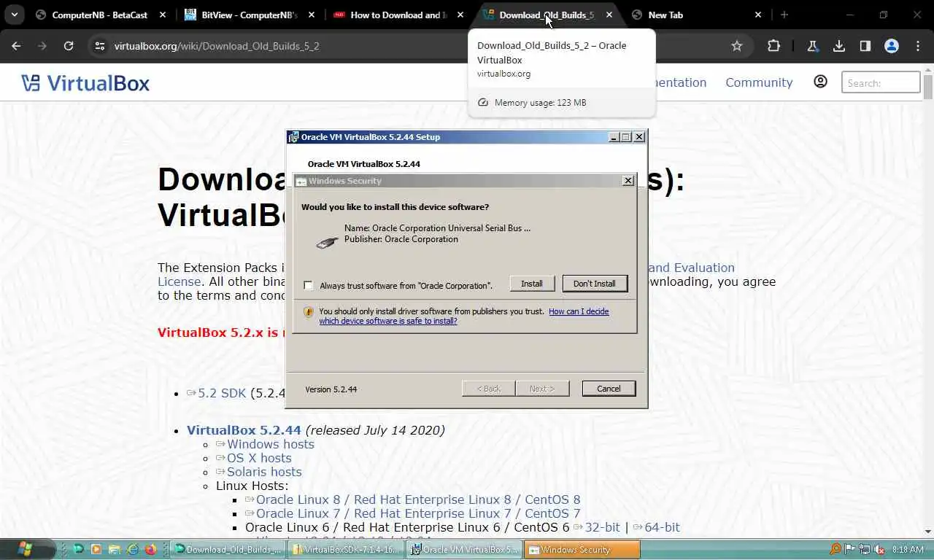
Task: Open the tab search dropdown arrow
Action: coord(15,15)
